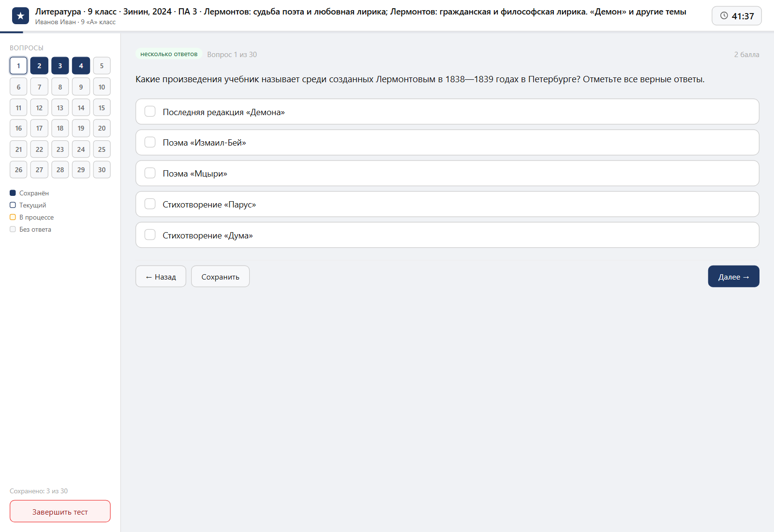Screen dimensions: 774x532
Task: Select question 9 in the grid
Action: point(81,87)
